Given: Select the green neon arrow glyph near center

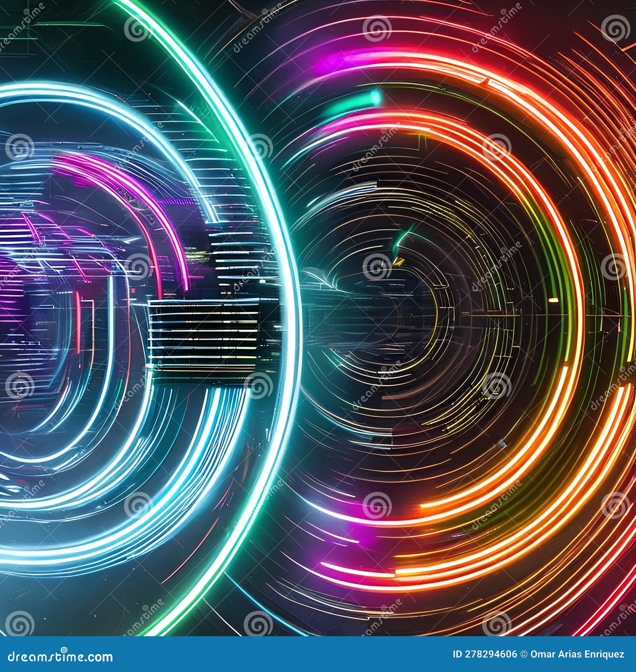Looking at the screenshot, I should click(401, 239).
